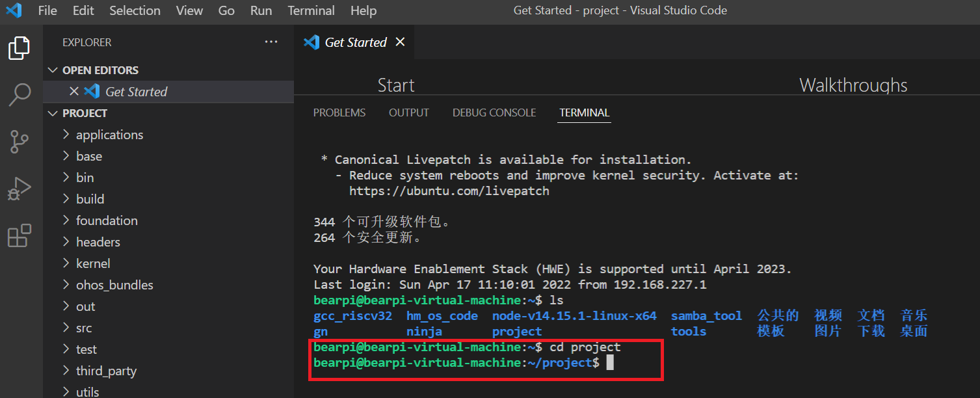Open the Run and Debug view

(19, 189)
